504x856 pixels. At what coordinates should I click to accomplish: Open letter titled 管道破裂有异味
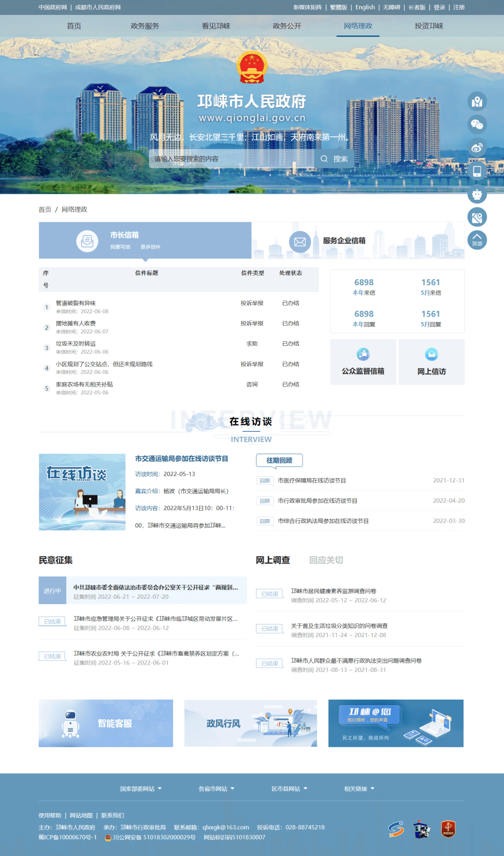point(76,303)
